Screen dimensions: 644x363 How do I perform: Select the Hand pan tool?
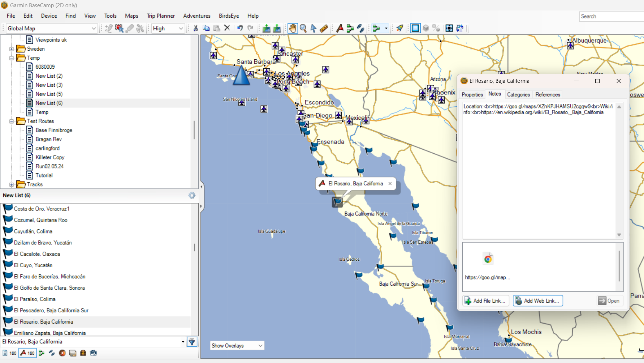pos(293,28)
